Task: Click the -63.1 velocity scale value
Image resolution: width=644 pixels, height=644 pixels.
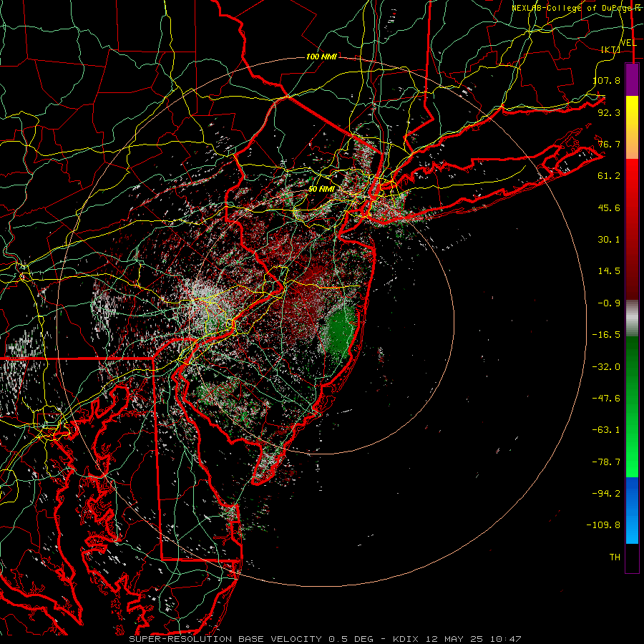Action: click(606, 430)
